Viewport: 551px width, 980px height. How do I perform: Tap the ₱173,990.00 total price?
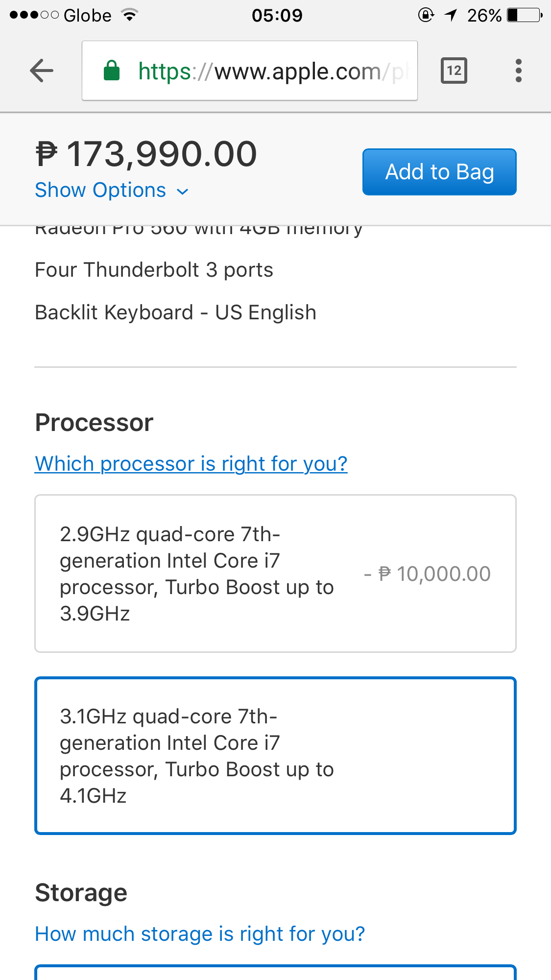(146, 154)
